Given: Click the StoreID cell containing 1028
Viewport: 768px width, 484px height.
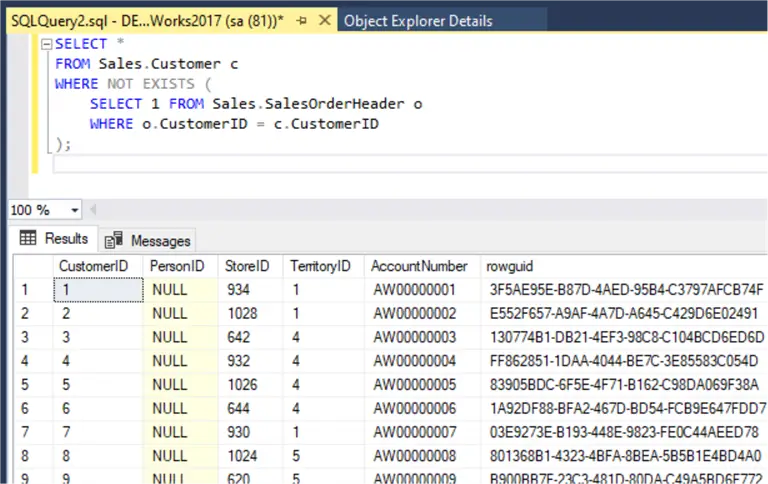Looking at the screenshot, I should tap(245, 313).
